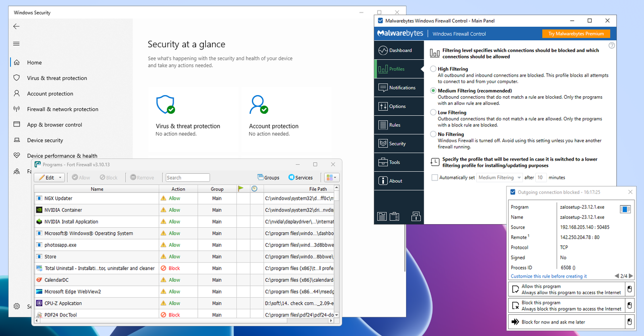Enable the Automatically set checkbox
This screenshot has height=336, width=644.
tap(435, 177)
